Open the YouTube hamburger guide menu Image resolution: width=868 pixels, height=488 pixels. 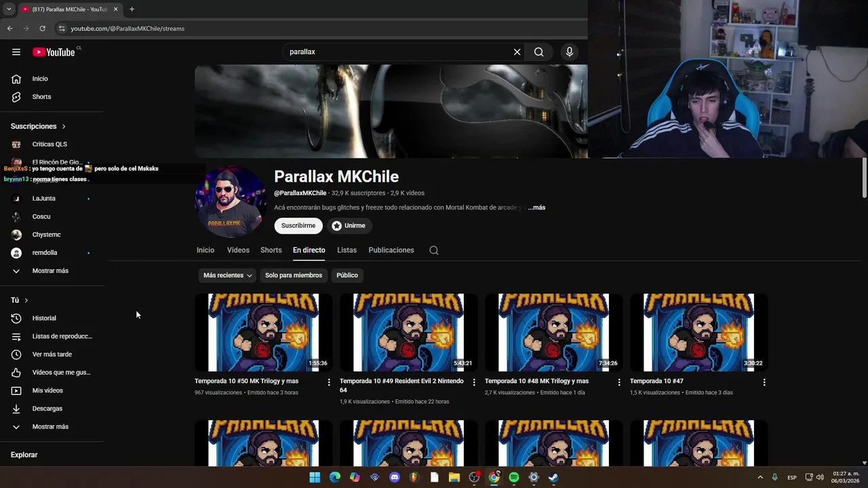(16, 52)
